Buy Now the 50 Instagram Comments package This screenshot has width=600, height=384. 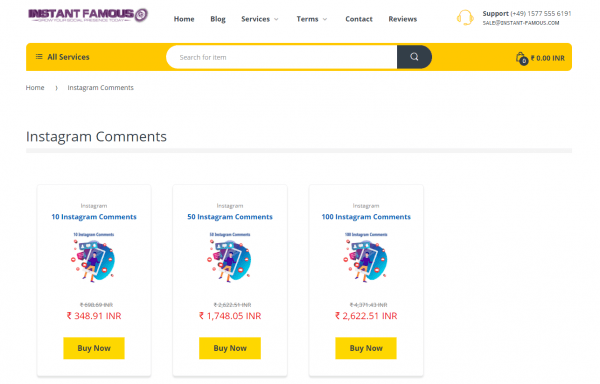click(230, 348)
